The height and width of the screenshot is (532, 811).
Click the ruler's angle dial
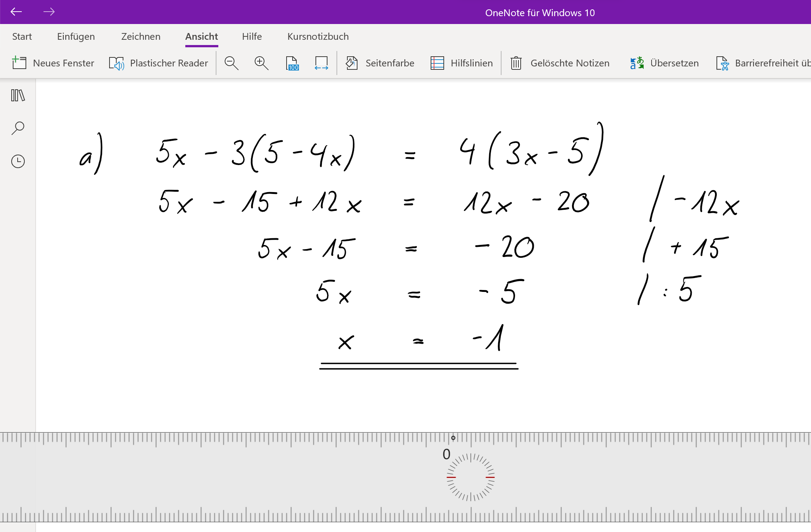point(470,477)
